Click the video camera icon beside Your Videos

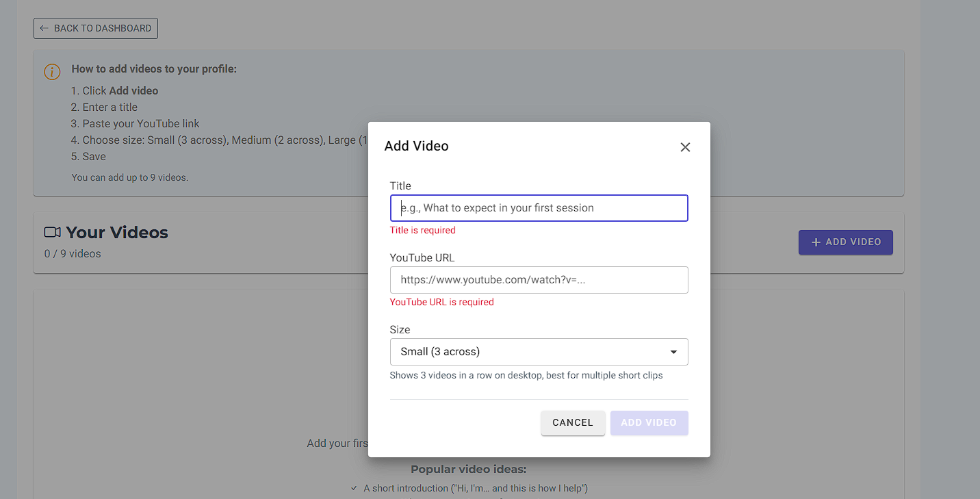point(53,233)
